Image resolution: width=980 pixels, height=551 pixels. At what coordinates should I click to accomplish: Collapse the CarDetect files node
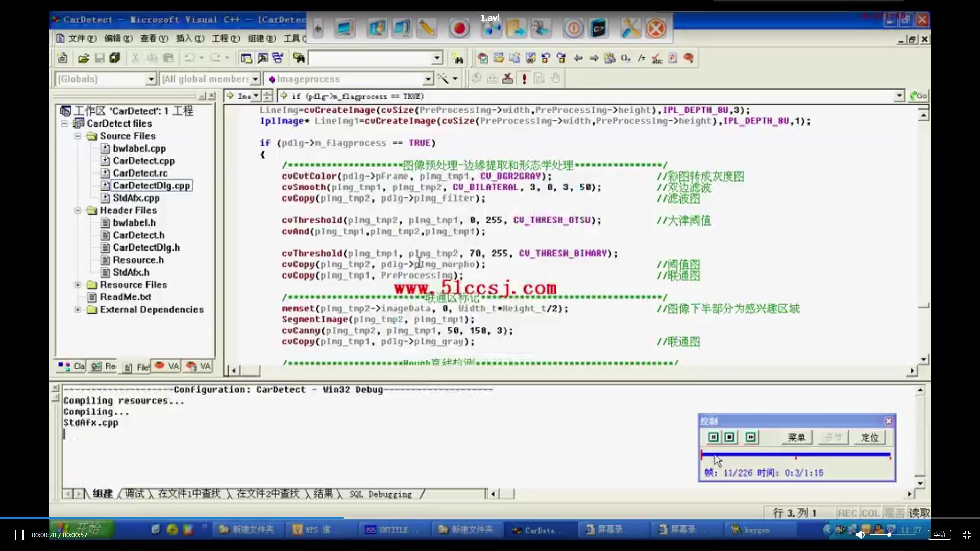pos(65,123)
